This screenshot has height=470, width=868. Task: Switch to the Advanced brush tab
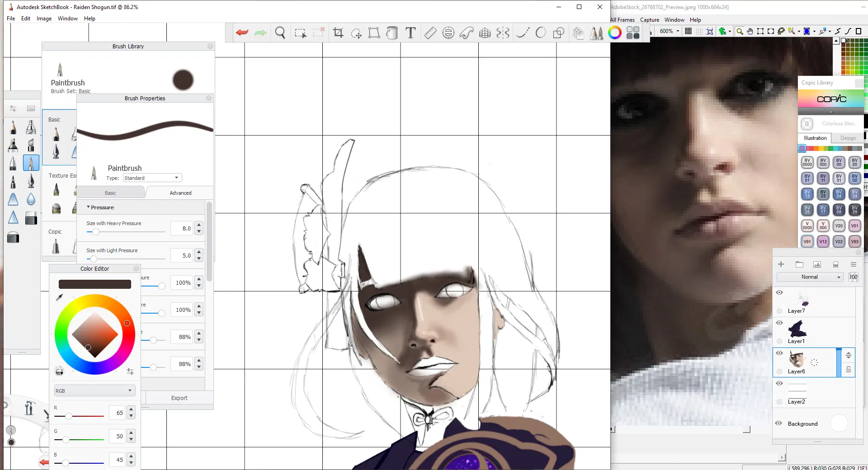[180, 193]
